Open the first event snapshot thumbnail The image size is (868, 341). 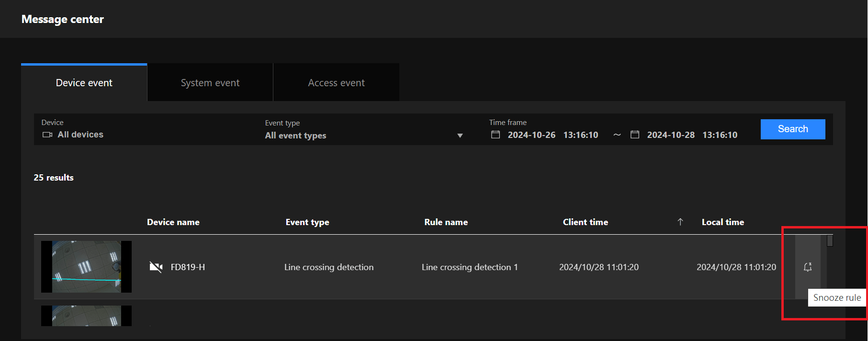[x=86, y=267]
